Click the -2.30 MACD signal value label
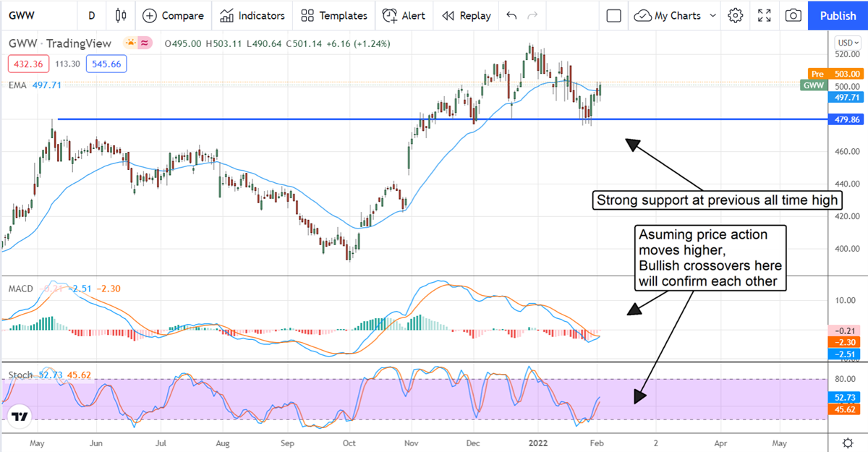The width and height of the screenshot is (868, 452). (x=845, y=341)
